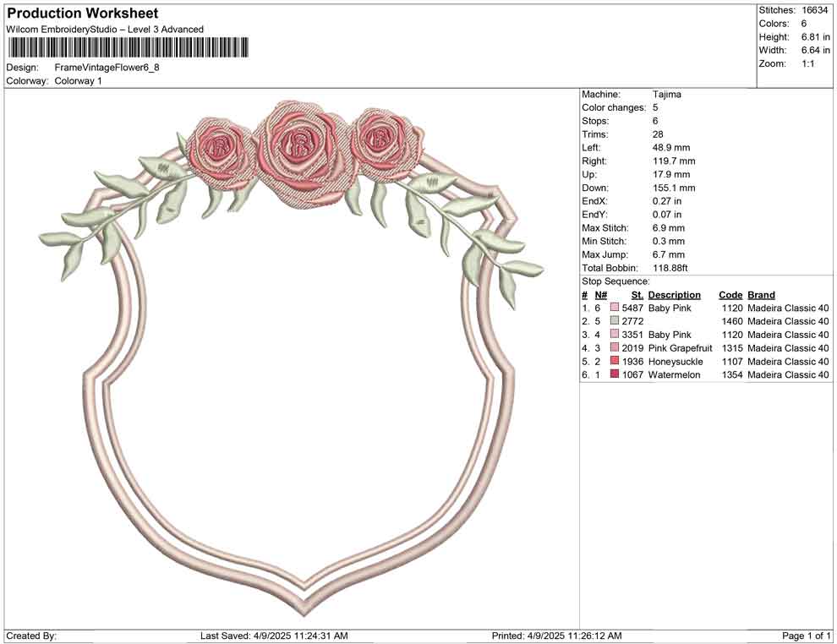Click the Stitches count 16634
This screenshot has width=837, height=644.
point(813,10)
